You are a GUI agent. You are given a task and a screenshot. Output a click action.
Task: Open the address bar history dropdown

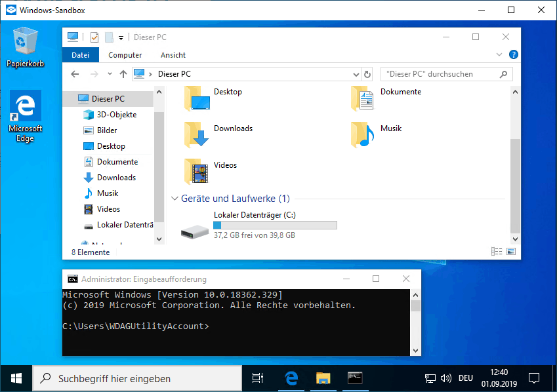pos(356,74)
